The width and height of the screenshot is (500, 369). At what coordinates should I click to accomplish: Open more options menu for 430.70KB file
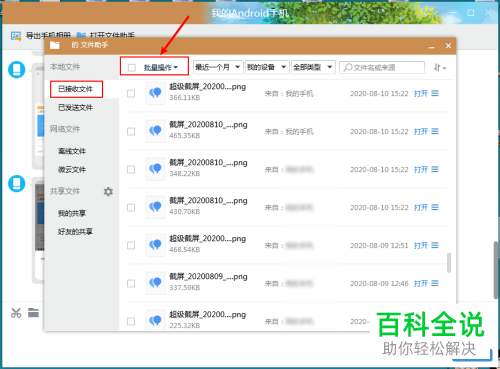tap(435, 208)
